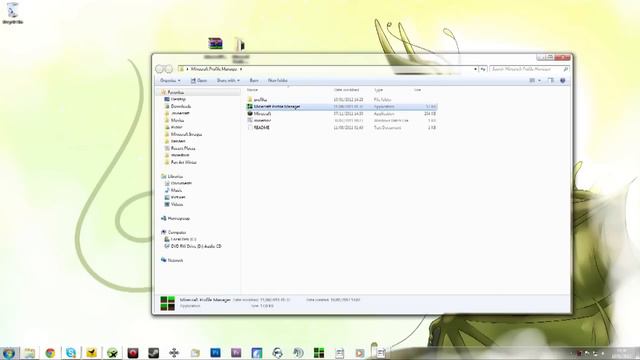The height and width of the screenshot is (360, 640).
Task: Open Windows Explorer from the taskbar
Action: pos(29,353)
